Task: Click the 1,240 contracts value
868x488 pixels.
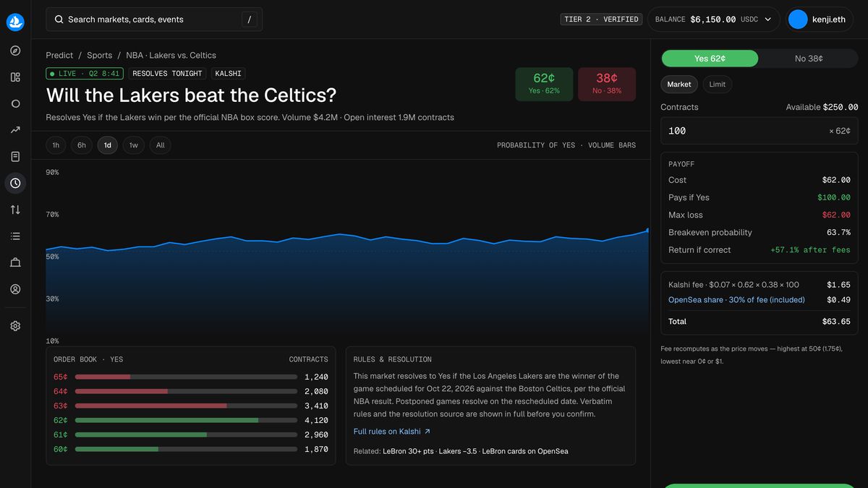Action: [x=316, y=377]
